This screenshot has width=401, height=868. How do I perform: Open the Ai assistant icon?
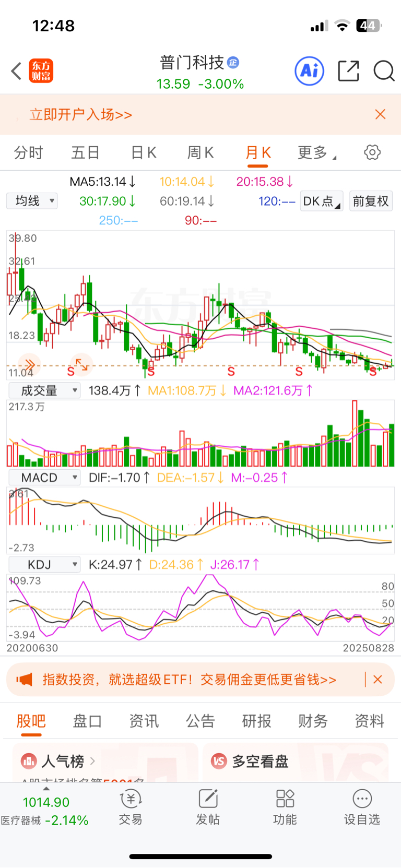(310, 71)
